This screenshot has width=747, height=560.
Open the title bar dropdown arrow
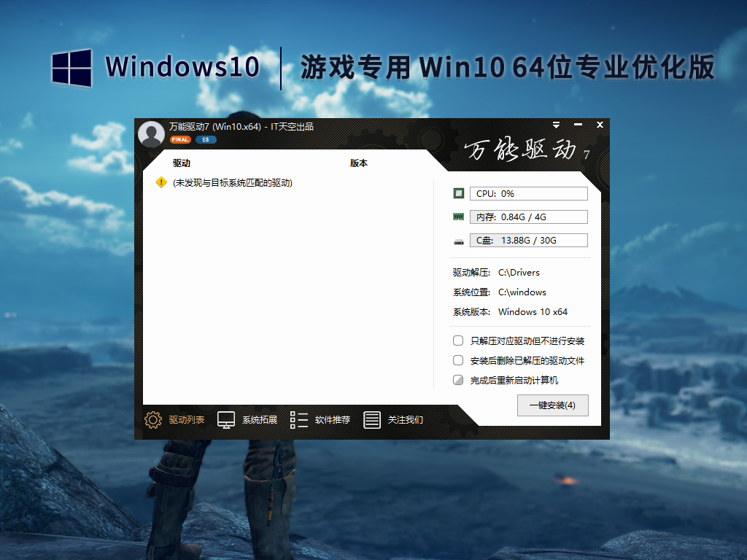click(x=557, y=125)
